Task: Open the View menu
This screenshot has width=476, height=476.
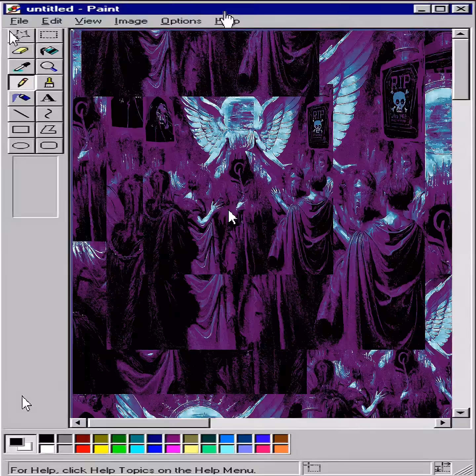Action: [88, 21]
